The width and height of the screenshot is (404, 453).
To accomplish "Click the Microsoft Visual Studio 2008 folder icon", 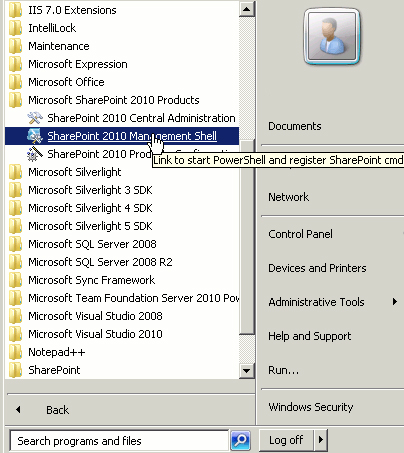I will click(x=15, y=316).
